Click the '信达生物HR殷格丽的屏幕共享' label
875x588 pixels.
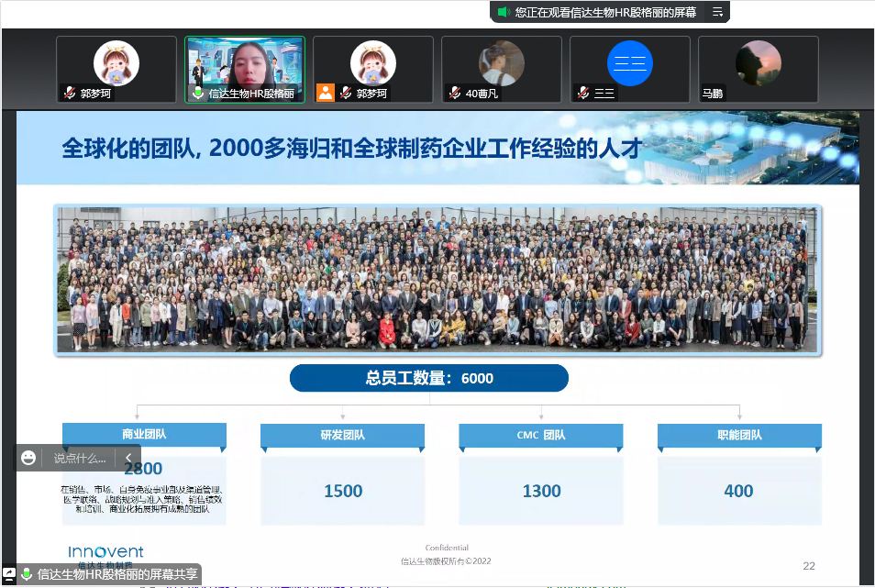coord(117,574)
